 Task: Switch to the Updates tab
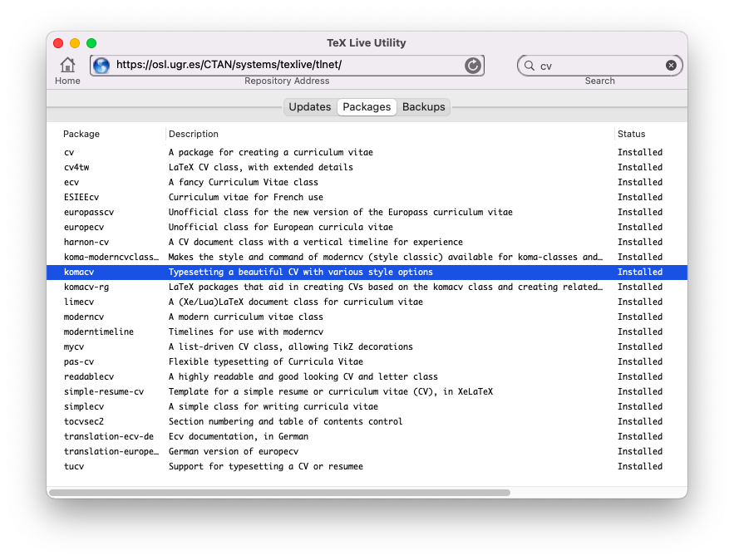pyautogui.click(x=310, y=106)
